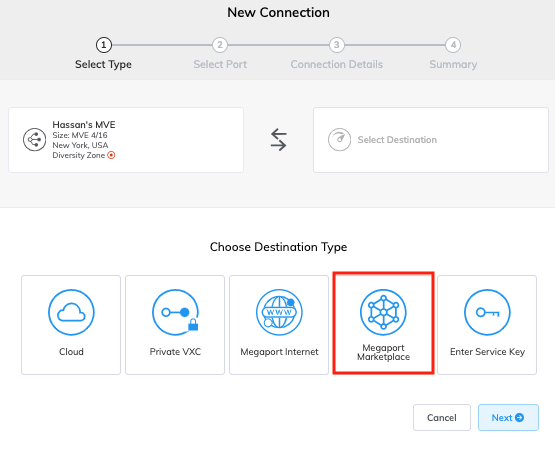Screen dimensions: 555x451
Task: Click the red Diversity Zone indicator
Action: click(111, 155)
